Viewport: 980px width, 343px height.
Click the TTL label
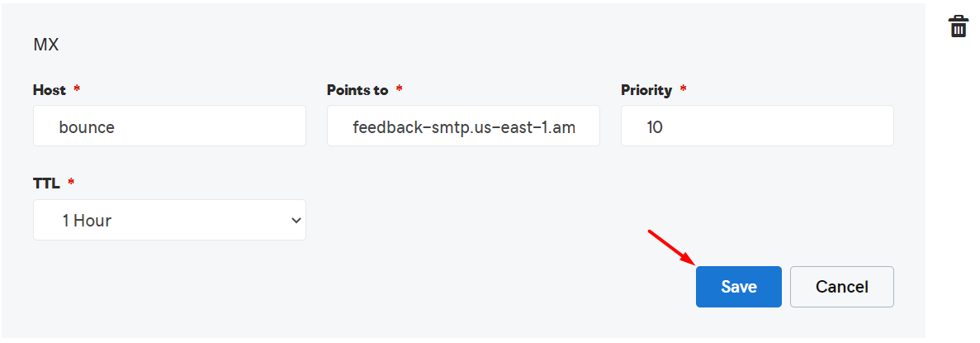(46, 183)
